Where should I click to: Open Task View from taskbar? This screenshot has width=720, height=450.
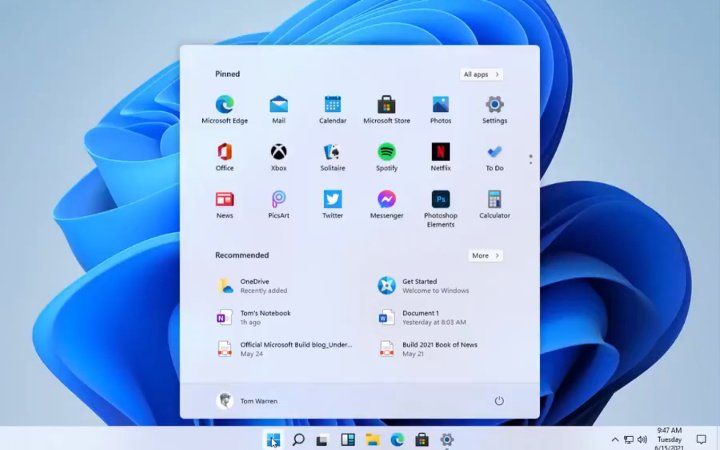322,440
